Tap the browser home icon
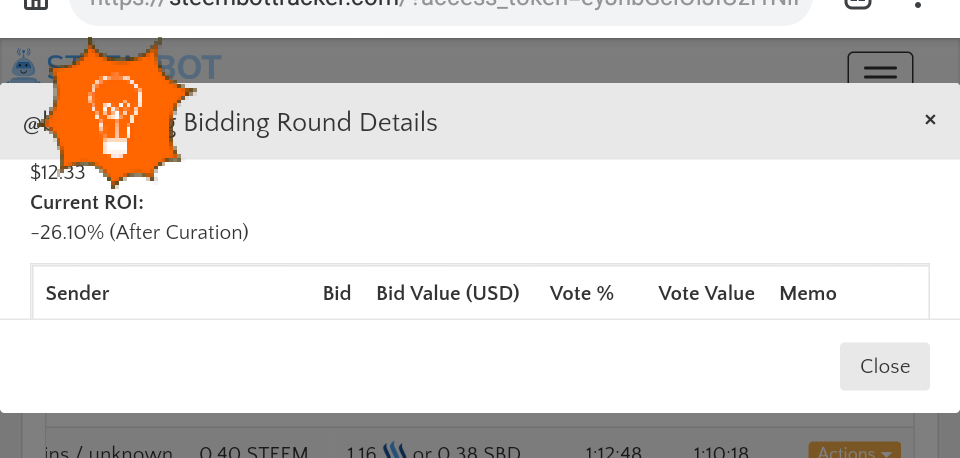The image size is (960, 458). coord(36,4)
